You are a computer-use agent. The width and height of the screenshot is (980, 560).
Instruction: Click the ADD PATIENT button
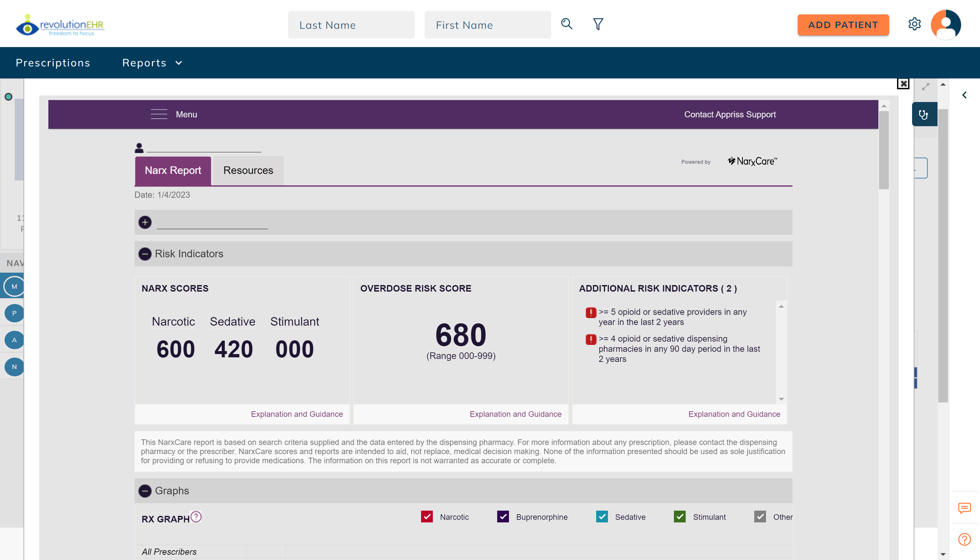(843, 25)
